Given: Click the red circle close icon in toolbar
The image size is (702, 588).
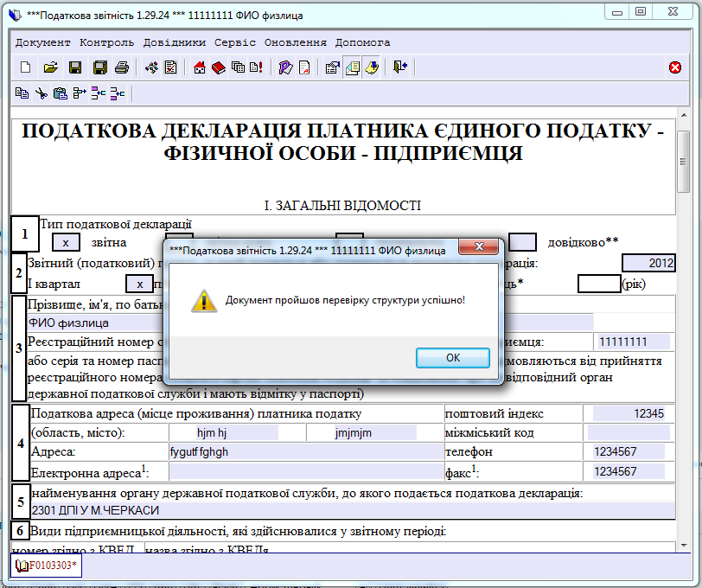Looking at the screenshot, I should 675,67.
